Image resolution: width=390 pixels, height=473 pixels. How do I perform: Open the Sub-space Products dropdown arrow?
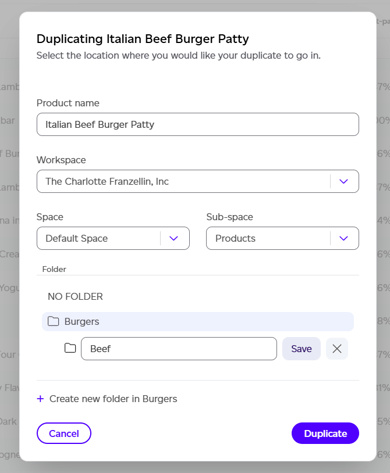344,238
